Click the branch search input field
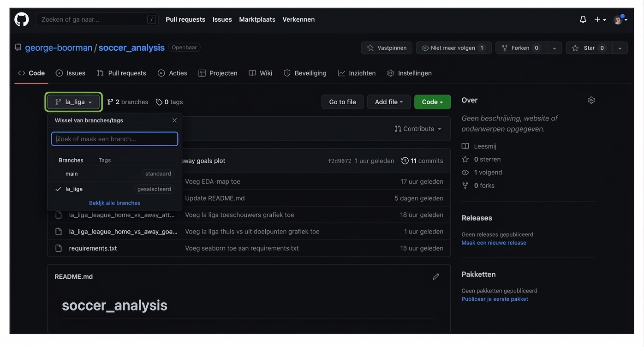This screenshot has width=644, height=347. pos(114,139)
